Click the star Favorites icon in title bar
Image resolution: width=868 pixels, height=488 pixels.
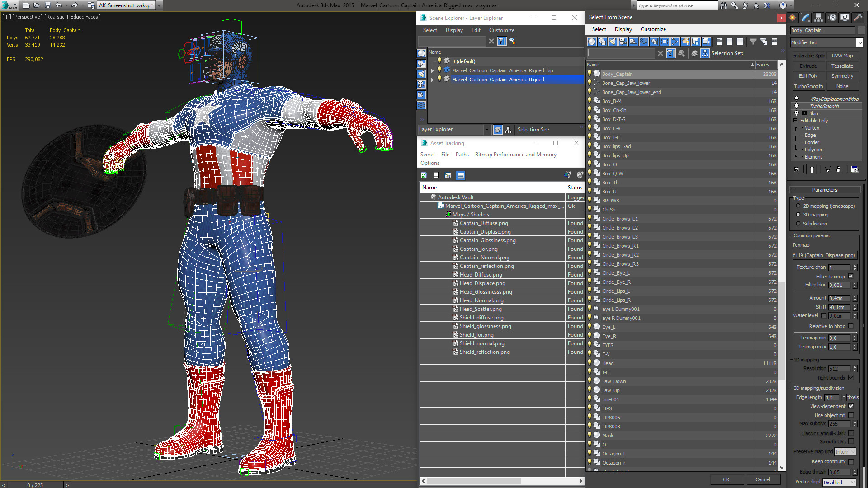756,5
